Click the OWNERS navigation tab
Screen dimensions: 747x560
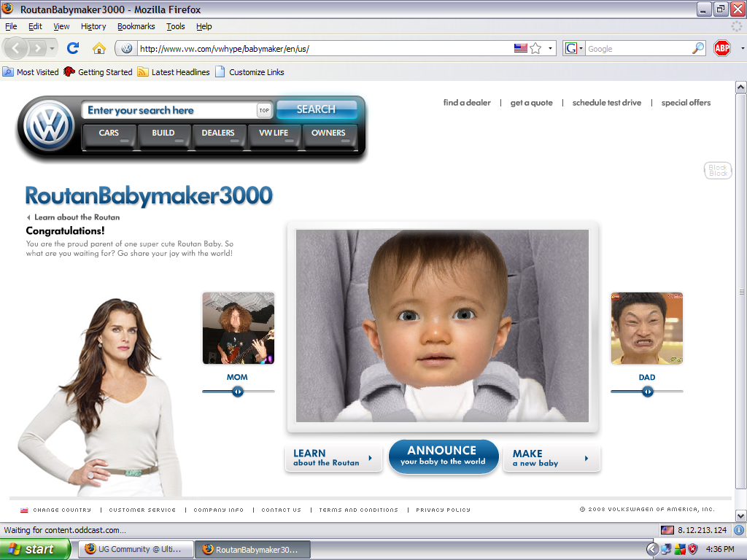point(329,135)
